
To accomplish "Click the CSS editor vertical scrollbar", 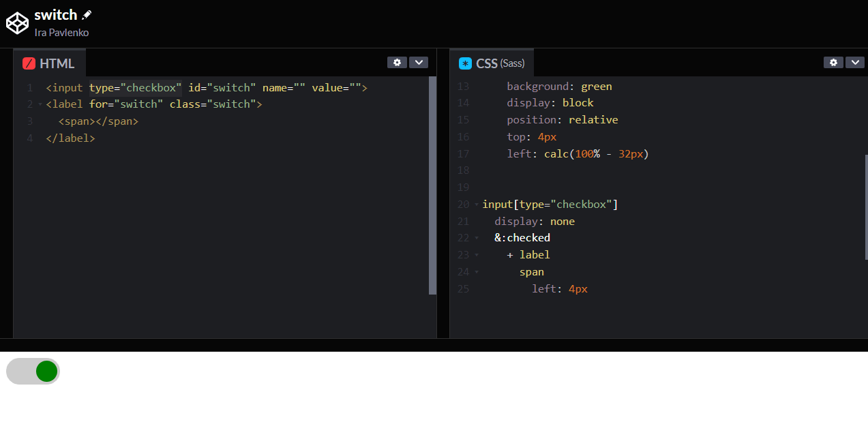I will tap(867, 207).
